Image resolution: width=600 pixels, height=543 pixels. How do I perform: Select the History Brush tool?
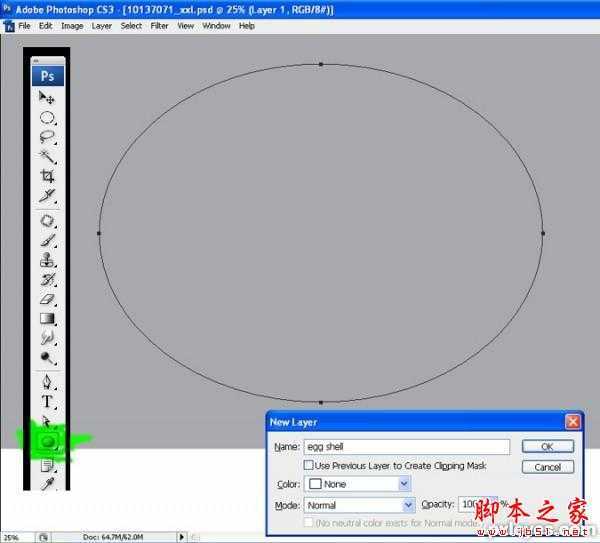[x=47, y=280]
